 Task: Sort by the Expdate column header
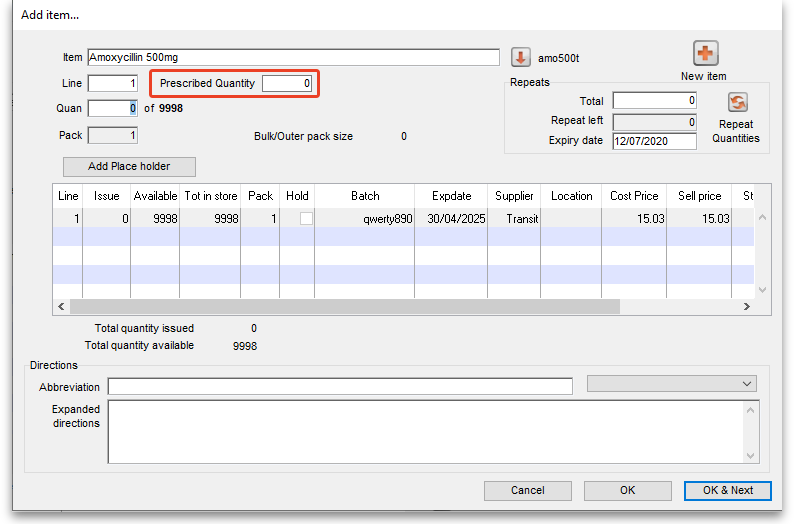click(x=451, y=196)
